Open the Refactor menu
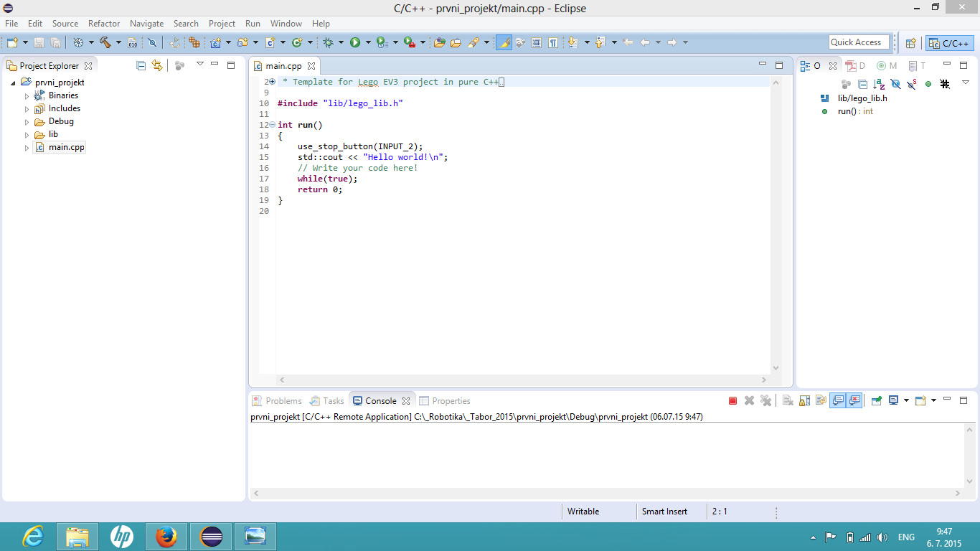This screenshot has height=551, width=980. coord(104,24)
